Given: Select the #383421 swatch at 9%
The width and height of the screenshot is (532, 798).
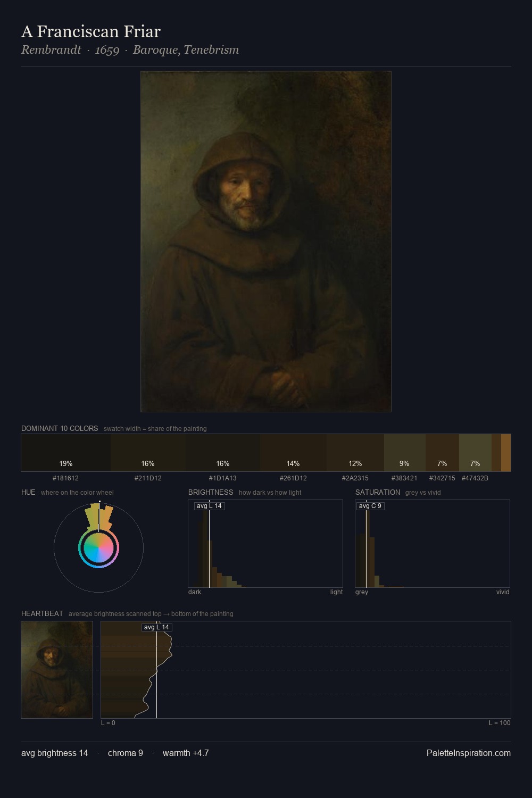Looking at the screenshot, I should pyautogui.click(x=405, y=453).
